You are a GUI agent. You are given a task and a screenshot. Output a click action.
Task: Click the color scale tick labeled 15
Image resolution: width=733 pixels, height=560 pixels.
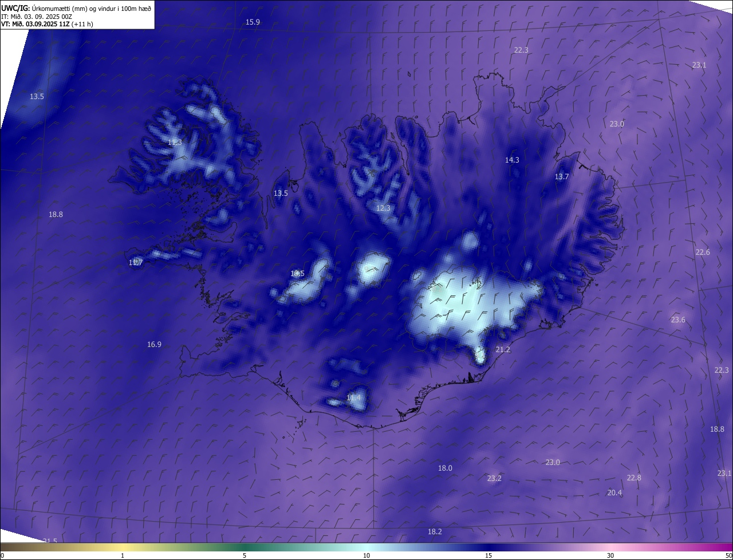pyautogui.click(x=488, y=555)
